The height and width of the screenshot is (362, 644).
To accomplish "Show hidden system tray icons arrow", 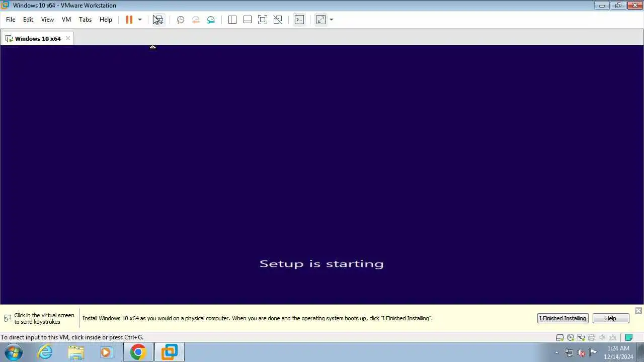I will (556, 352).
